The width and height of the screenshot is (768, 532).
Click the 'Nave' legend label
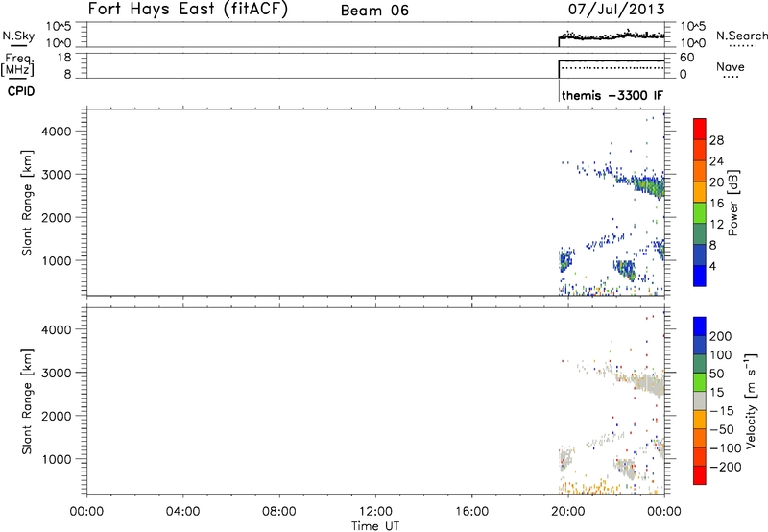pos(731,67)
